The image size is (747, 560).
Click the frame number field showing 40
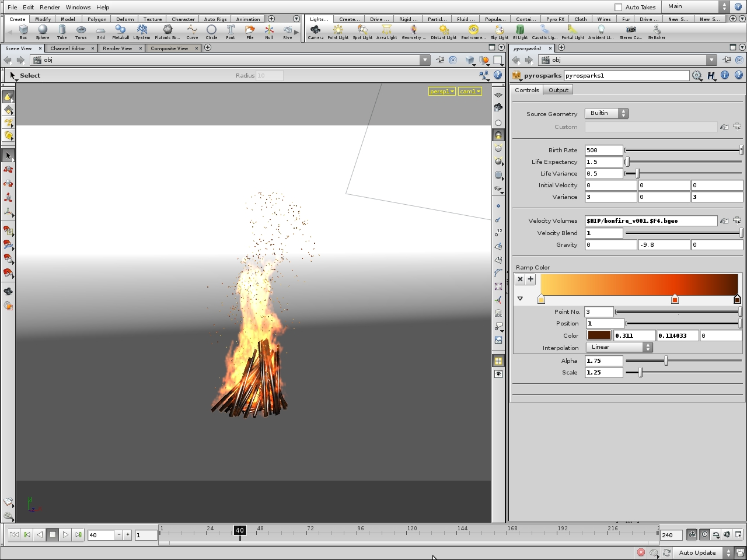[x=100, y=534]
